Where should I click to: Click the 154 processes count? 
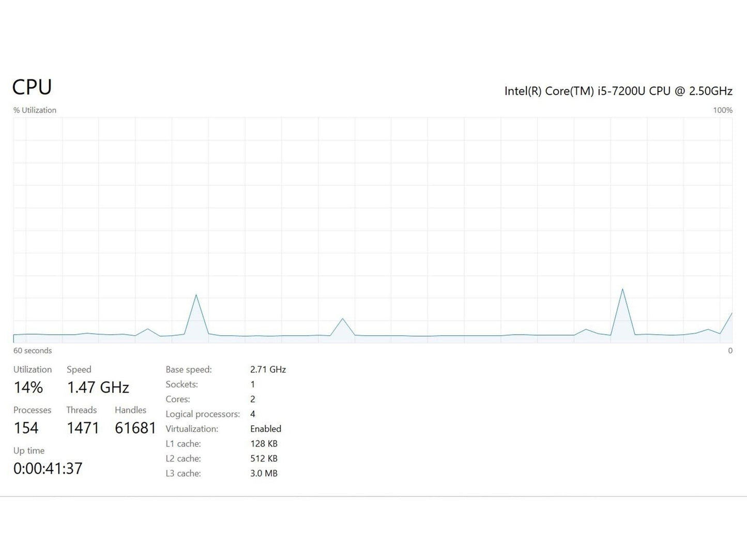pos(26,428)
